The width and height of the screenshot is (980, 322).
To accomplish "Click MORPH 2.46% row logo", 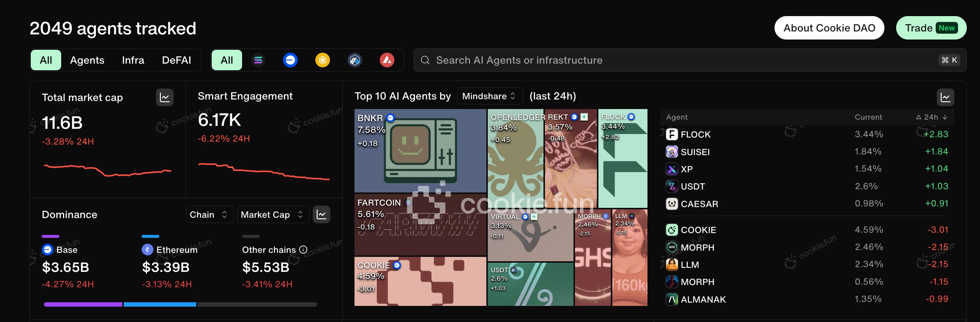I will 672,247.
